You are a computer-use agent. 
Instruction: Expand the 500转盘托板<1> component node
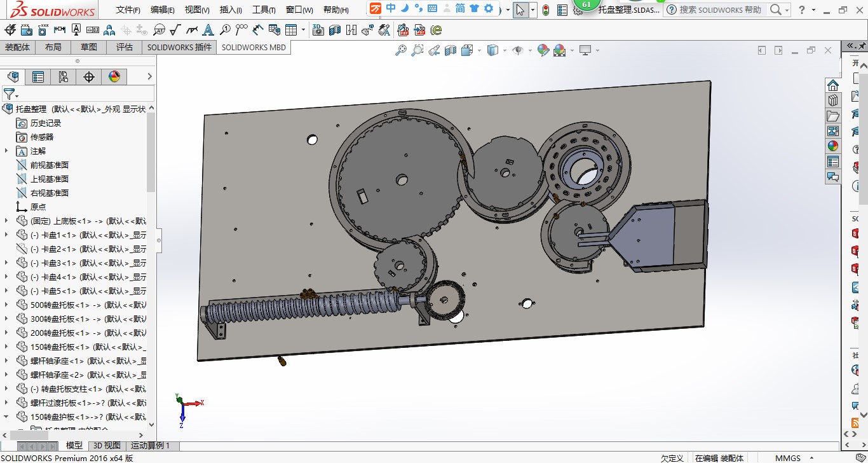point(6,305)
